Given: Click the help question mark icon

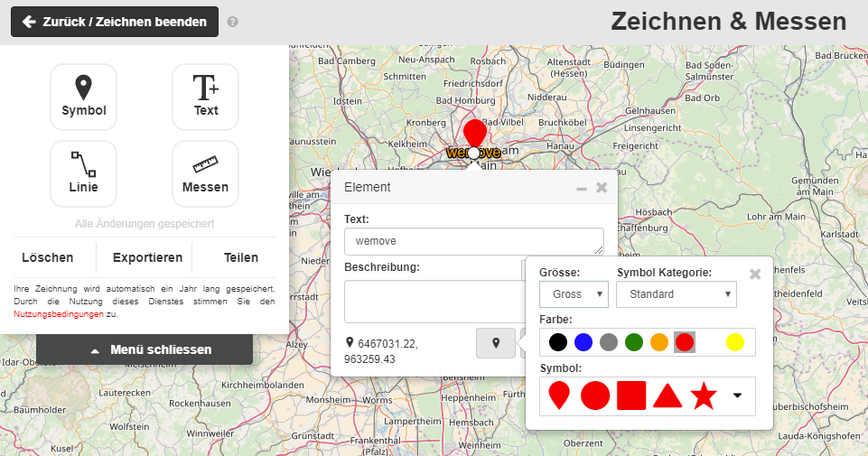Looking at the screenshot, I should click(x=233, y=22).
